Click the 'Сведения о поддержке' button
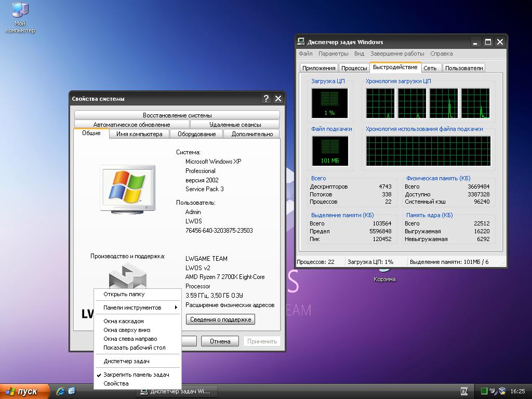This screenshot has width=532, height=399. (x=220, y=320)
